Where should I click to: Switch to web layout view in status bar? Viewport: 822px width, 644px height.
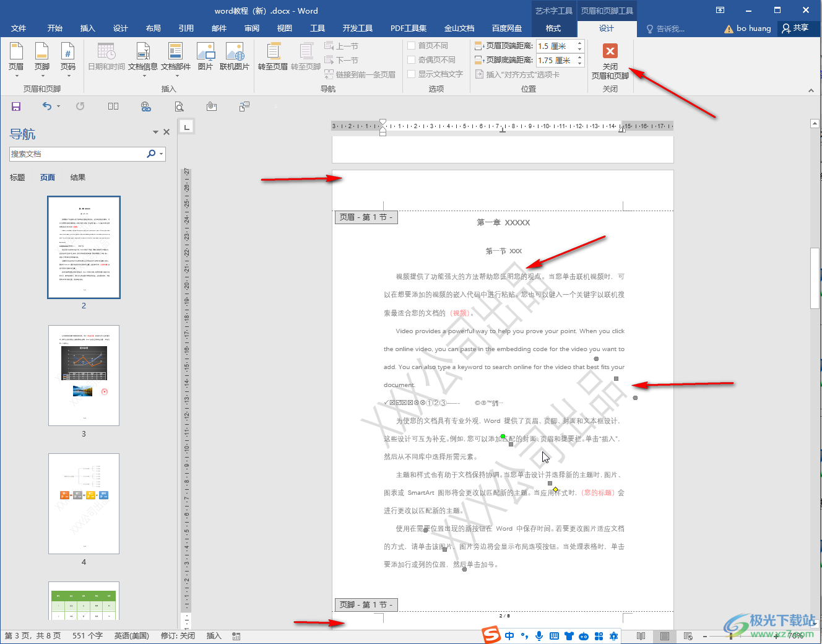pos(688,636)
